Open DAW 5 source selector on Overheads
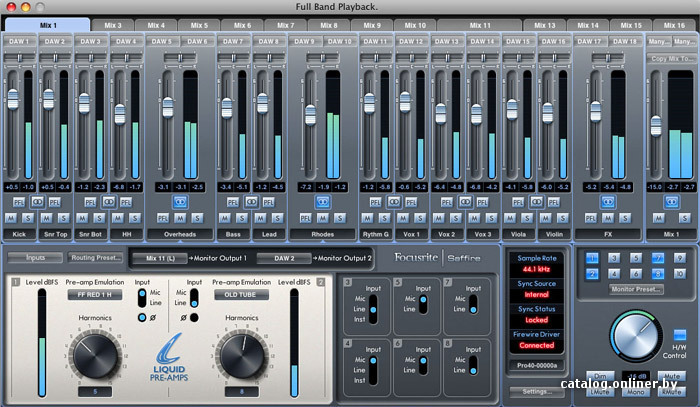Image resolution: width=700 pixels, height=407 pixels. (162, 41)
